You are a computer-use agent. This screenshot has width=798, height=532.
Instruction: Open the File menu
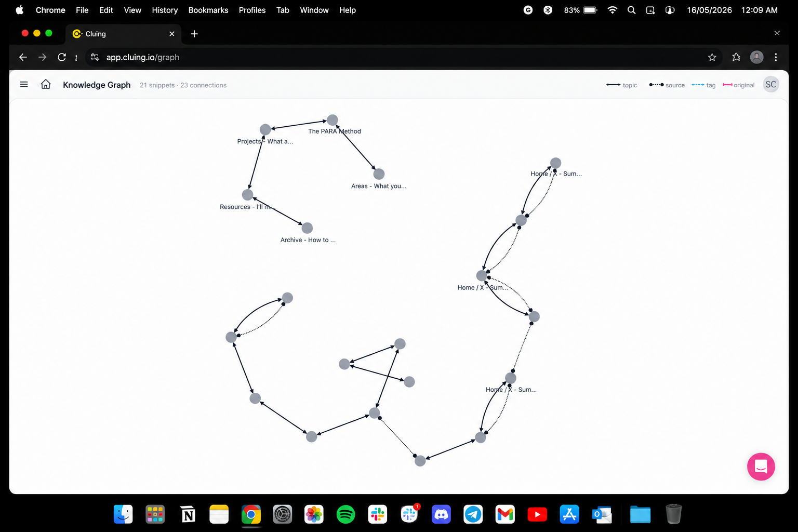[82, 10]
